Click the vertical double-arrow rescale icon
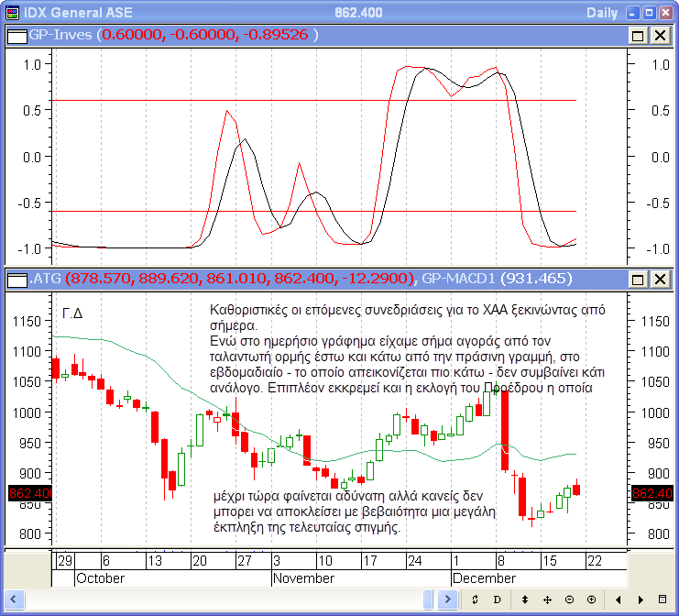 [525, 599]
